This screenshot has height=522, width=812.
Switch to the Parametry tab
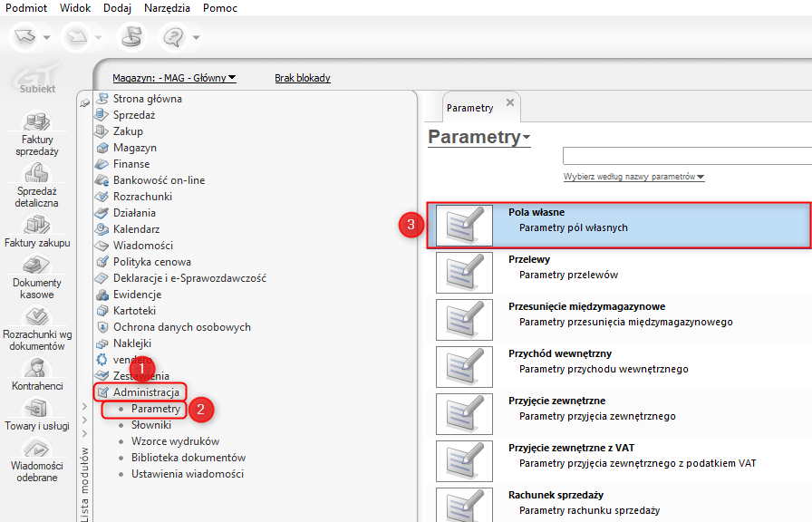click(x=469, y=108)
